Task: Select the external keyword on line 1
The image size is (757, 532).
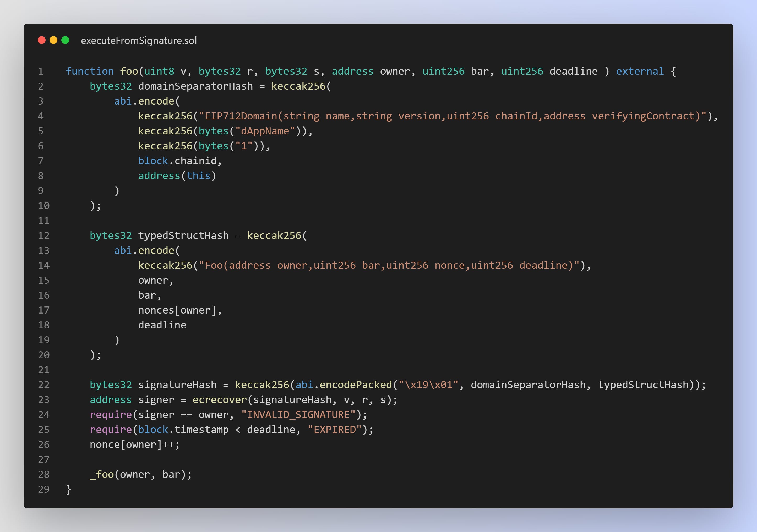Action: (640, 71)
